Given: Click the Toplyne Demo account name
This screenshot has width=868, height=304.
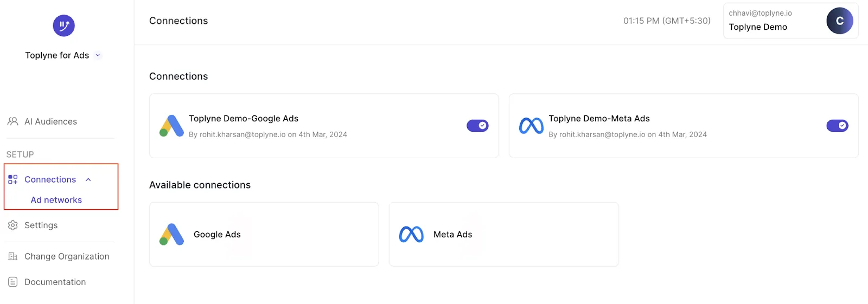Looking at the screenshot, I should 758,27.
